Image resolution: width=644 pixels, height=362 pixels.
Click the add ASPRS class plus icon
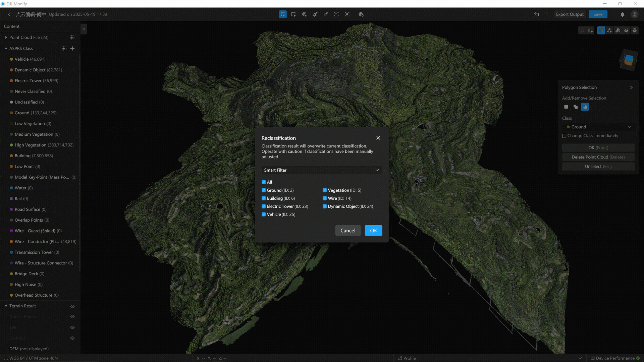tap(72, 49)
